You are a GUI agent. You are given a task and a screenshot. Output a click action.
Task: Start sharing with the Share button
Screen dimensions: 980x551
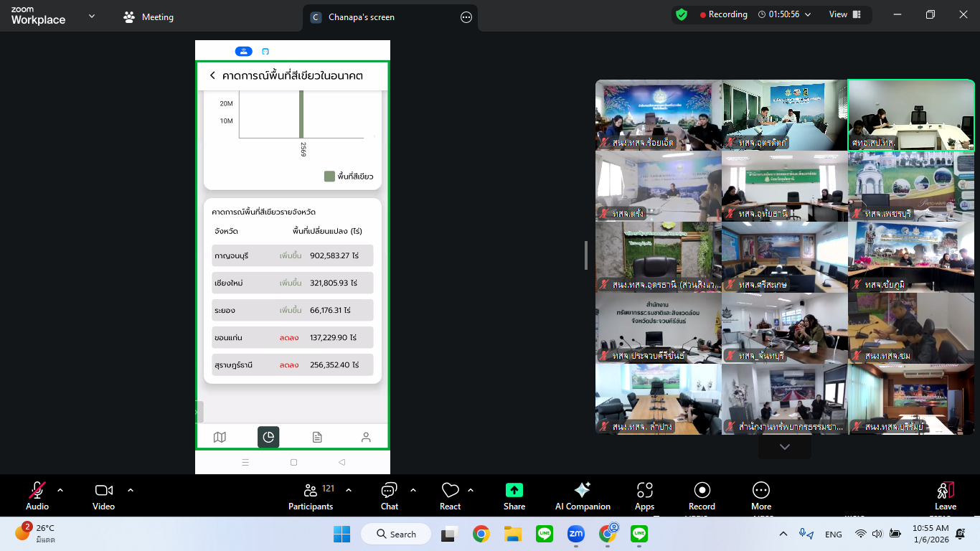(x=514, y=495)
